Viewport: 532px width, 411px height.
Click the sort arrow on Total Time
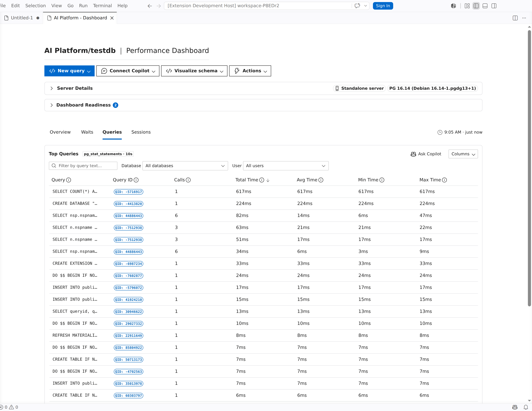[268, 180]
